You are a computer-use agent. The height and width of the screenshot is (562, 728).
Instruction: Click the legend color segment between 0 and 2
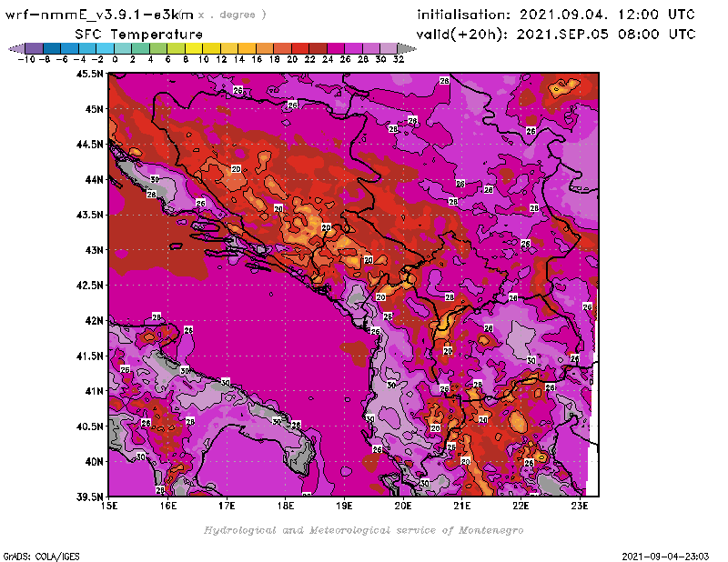[123, 48]
